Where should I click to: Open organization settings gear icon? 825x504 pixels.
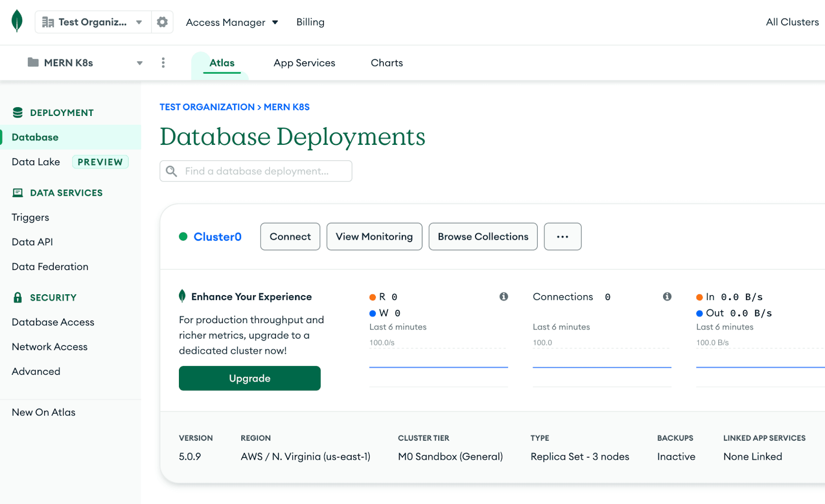point(162,22)
